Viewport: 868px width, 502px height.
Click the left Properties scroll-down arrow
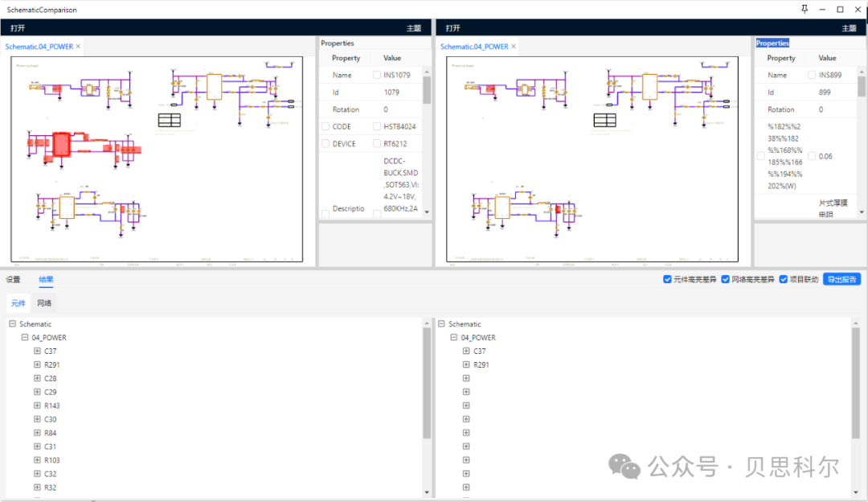427,212
